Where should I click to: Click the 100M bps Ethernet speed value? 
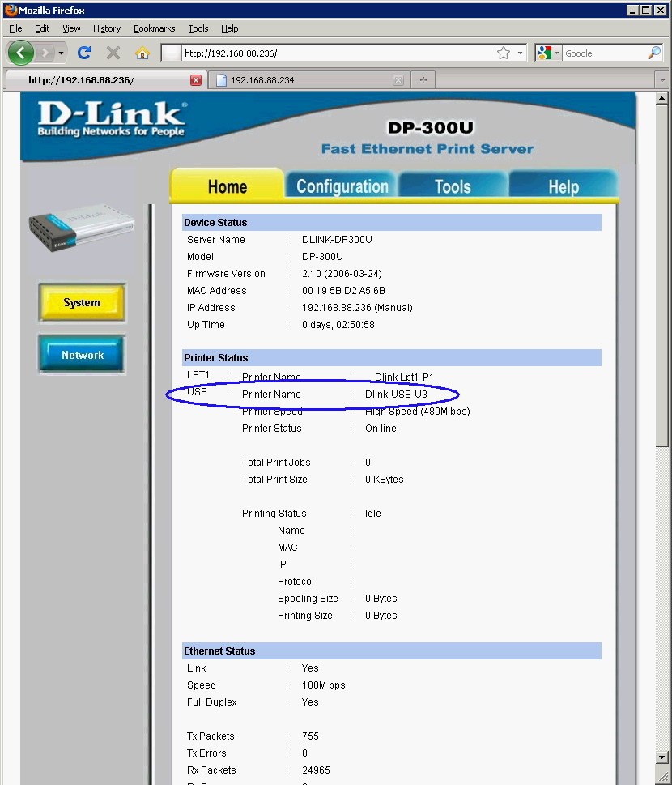pos(323,685)
